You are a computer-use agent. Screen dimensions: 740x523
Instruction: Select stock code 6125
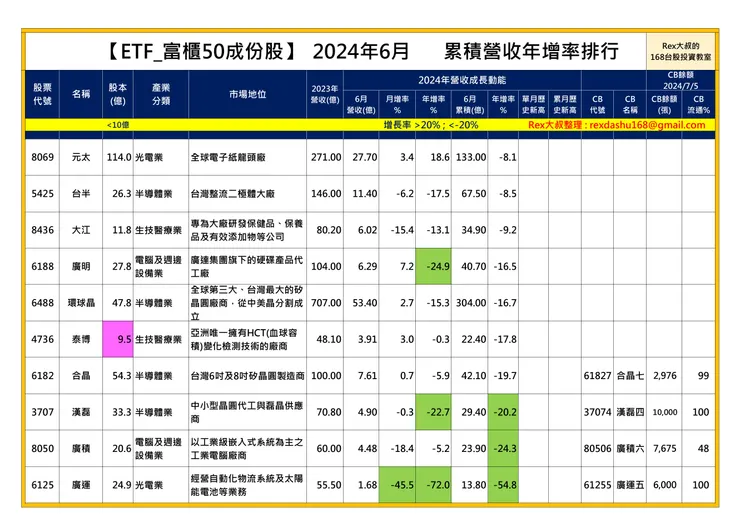[42, 485]
